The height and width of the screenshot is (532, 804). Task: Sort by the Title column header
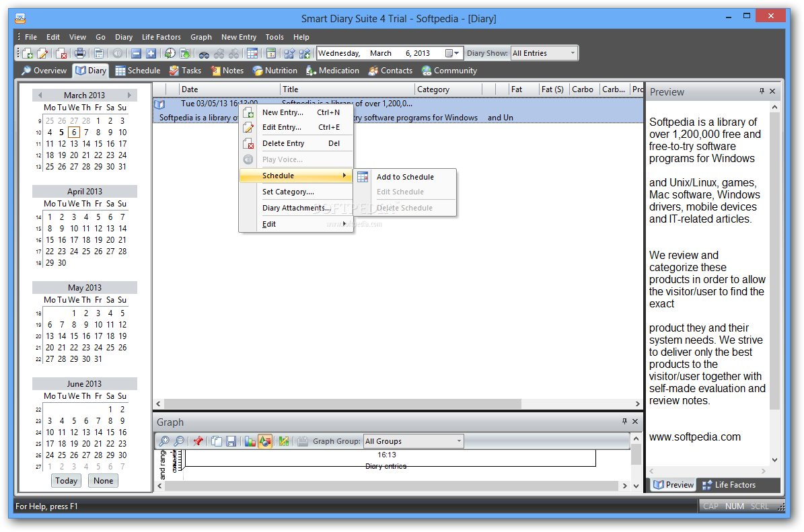pos(347,89)
